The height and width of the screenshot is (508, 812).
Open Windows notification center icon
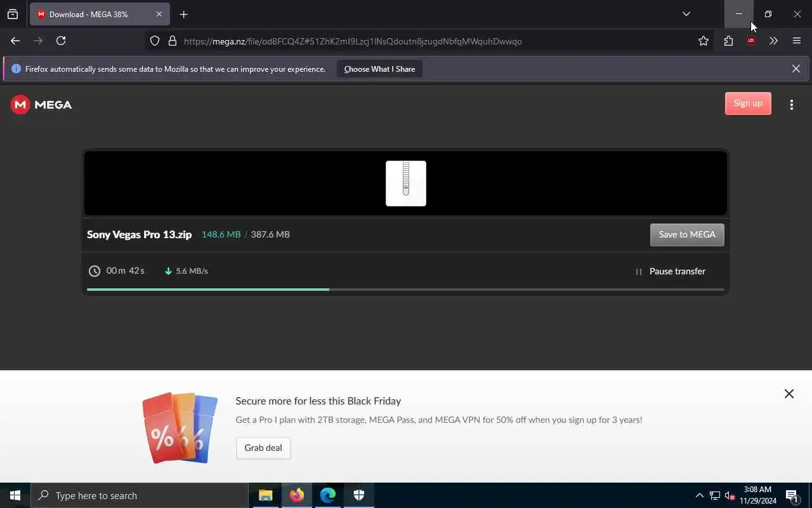tap(792, 495)
